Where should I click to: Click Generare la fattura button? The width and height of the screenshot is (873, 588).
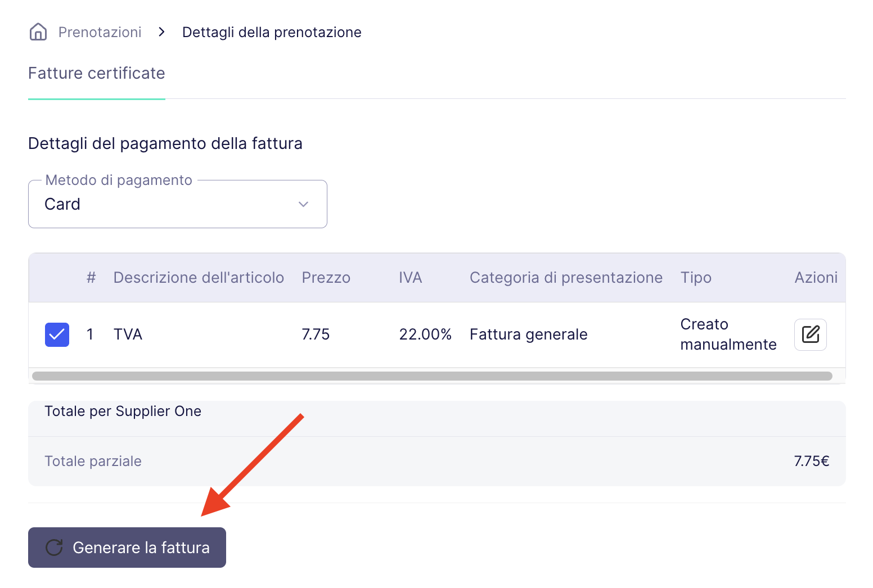tap(127, 548)
